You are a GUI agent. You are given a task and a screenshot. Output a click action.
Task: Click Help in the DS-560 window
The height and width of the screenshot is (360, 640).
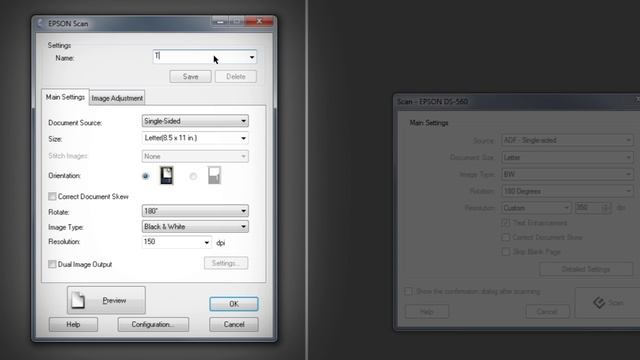pyautogui.click(x=427, y=312)
